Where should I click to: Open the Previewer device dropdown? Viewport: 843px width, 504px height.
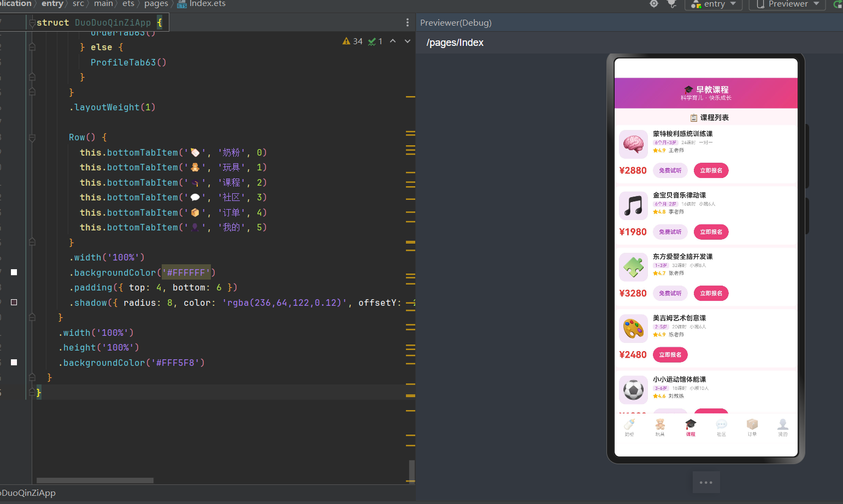(x=788, y=4)
